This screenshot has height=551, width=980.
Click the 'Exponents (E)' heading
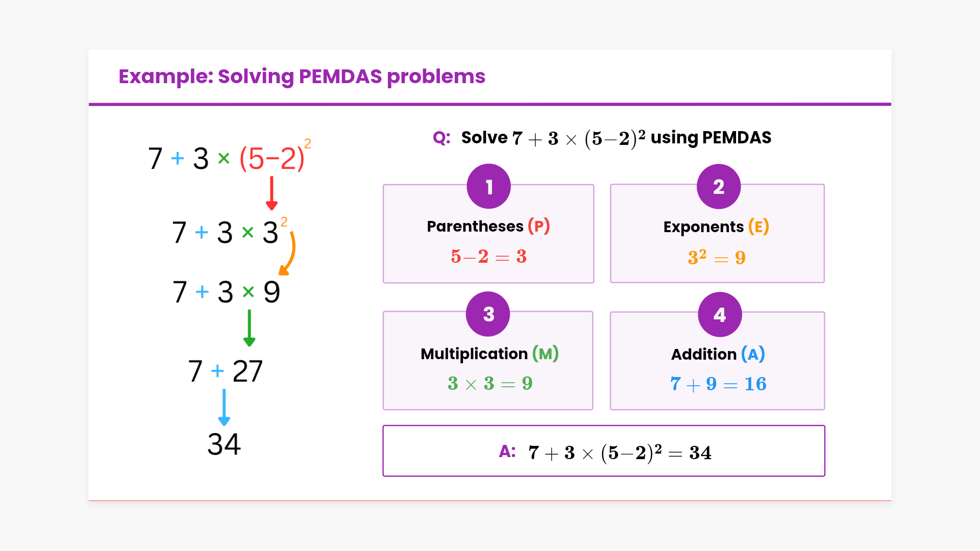716,227
